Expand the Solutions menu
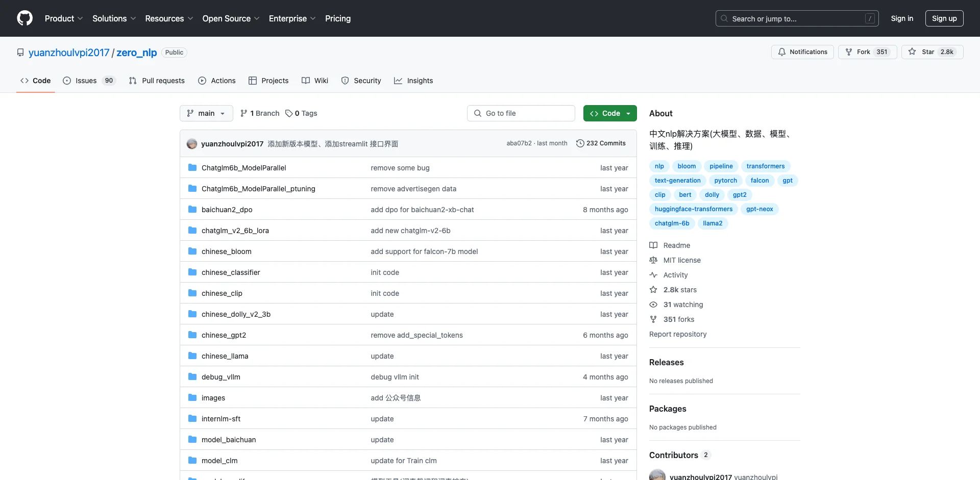Screen dimensions: 980x480 click(114, 18)
